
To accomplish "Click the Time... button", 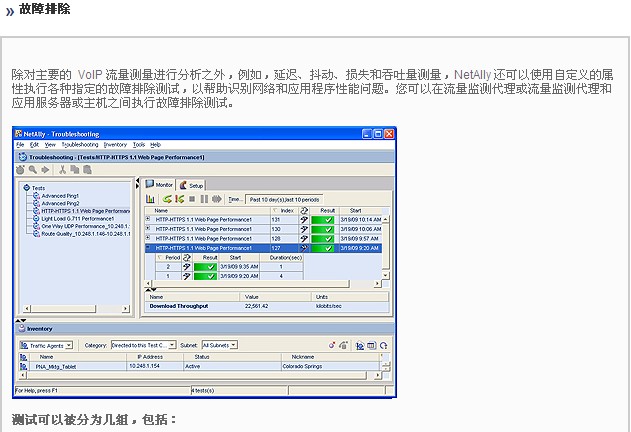I will 235,199.
